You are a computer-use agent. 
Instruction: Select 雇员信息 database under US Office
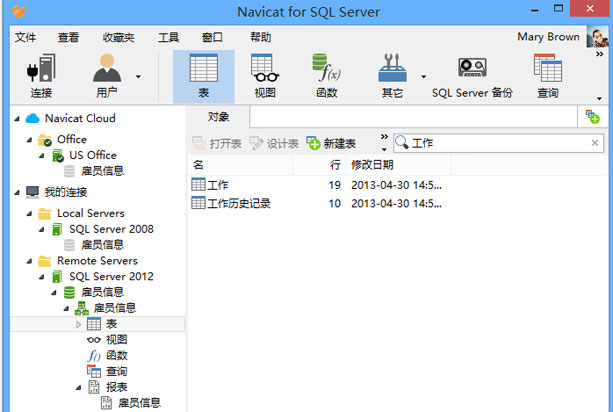(102, 171)
